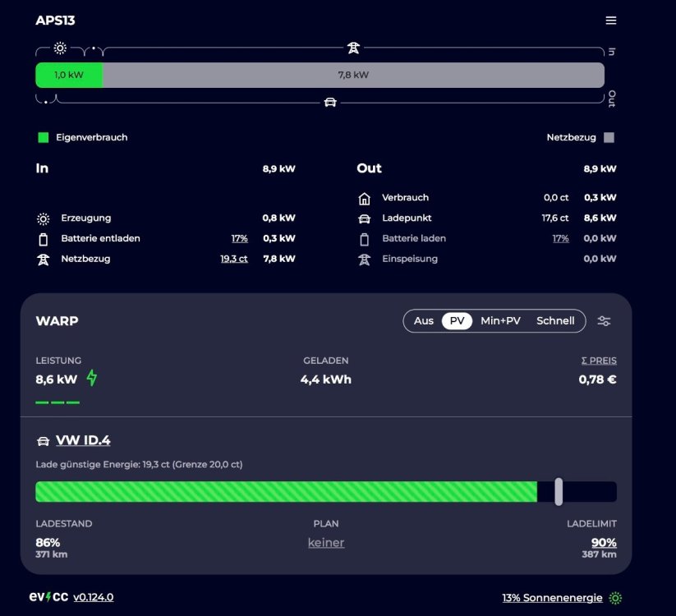Click the house icon beside Verbrauch
The width and height of the screenshot is (676, 616).
click(365, 198)
